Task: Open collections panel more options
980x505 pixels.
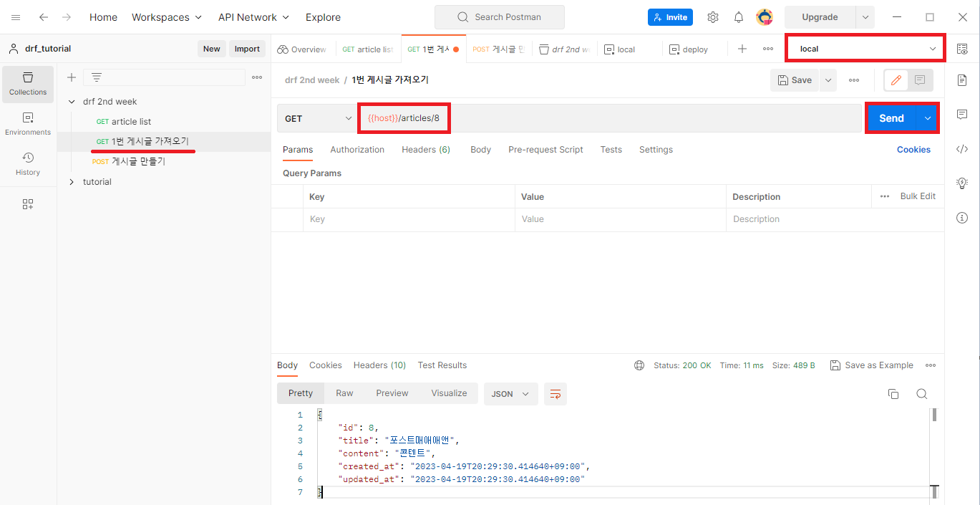Action: tap(257, 77)
